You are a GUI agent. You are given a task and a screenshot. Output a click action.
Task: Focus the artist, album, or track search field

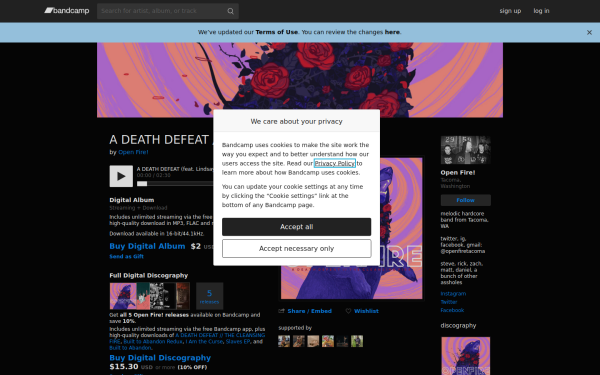pos(168,11)
